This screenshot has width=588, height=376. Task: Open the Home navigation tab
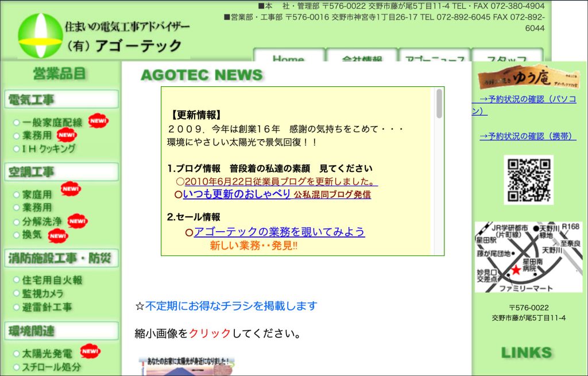288,57
